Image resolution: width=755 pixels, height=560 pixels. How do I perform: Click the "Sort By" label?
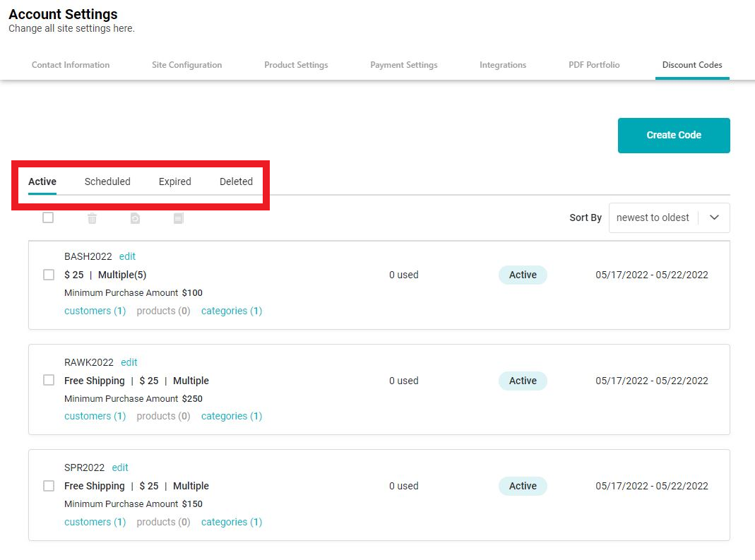585,218
